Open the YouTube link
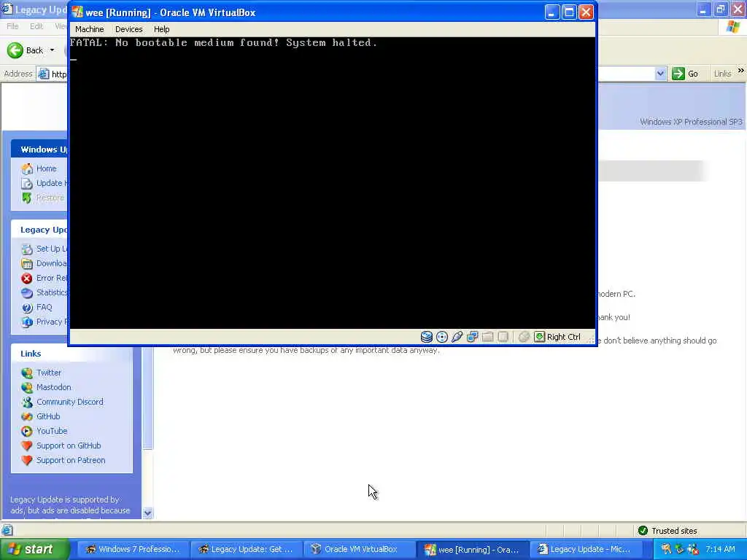Image resolution: width=747 pixels, height=560 pixels. (52, 430)
